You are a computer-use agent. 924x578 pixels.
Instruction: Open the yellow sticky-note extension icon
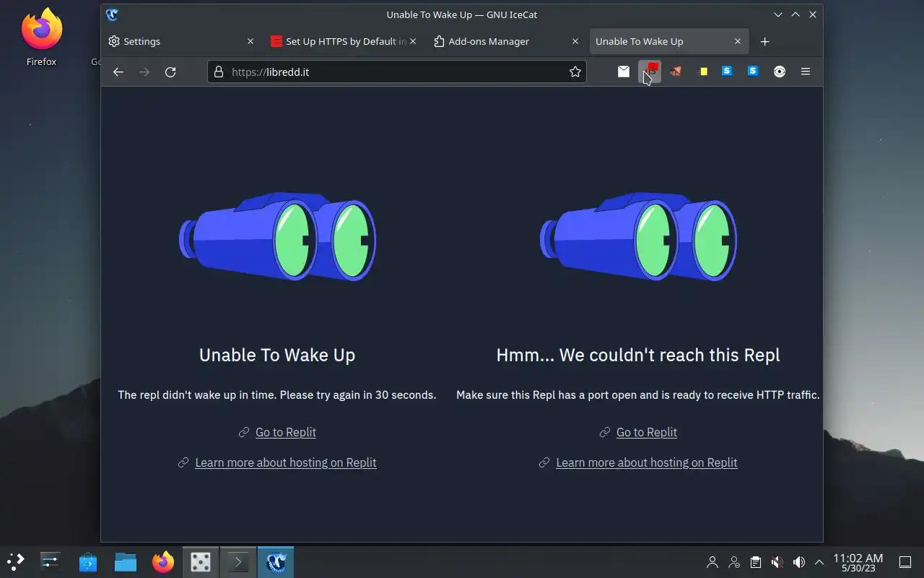tap(702, 72)
